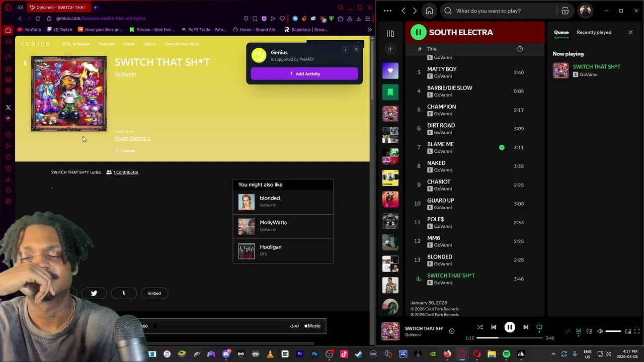Open Twitch bookmark
The image size is (644, 362).
click(x=59, y=30)
